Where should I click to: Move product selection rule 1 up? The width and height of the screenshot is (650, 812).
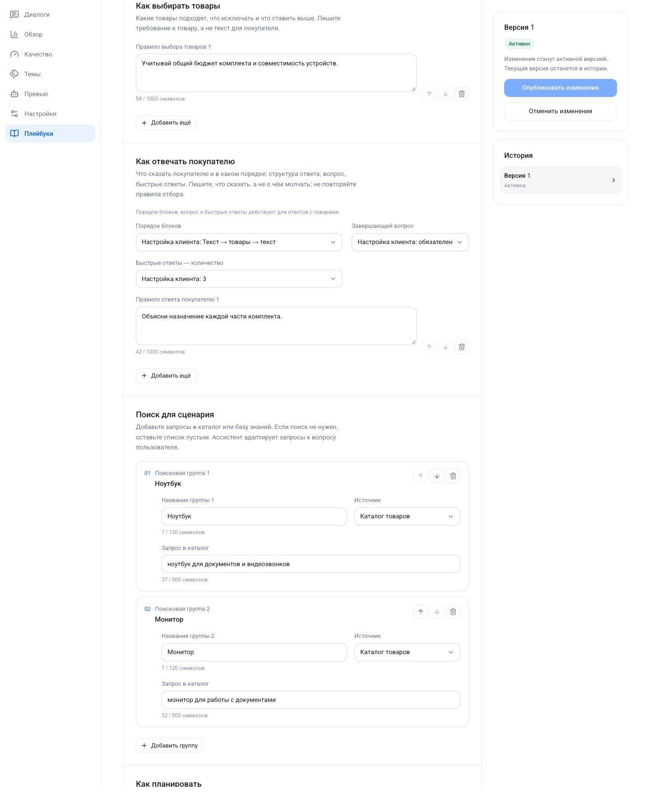tap(429, 94)
